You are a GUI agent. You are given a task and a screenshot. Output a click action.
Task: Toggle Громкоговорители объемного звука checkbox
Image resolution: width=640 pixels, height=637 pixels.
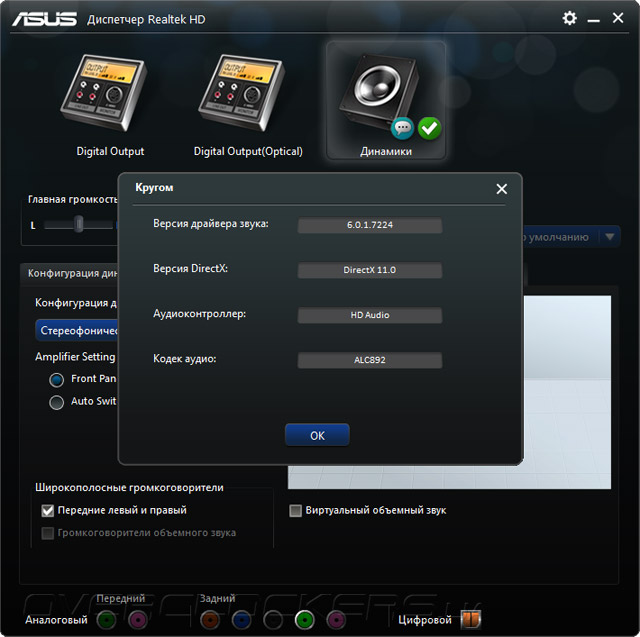(48, 533)
